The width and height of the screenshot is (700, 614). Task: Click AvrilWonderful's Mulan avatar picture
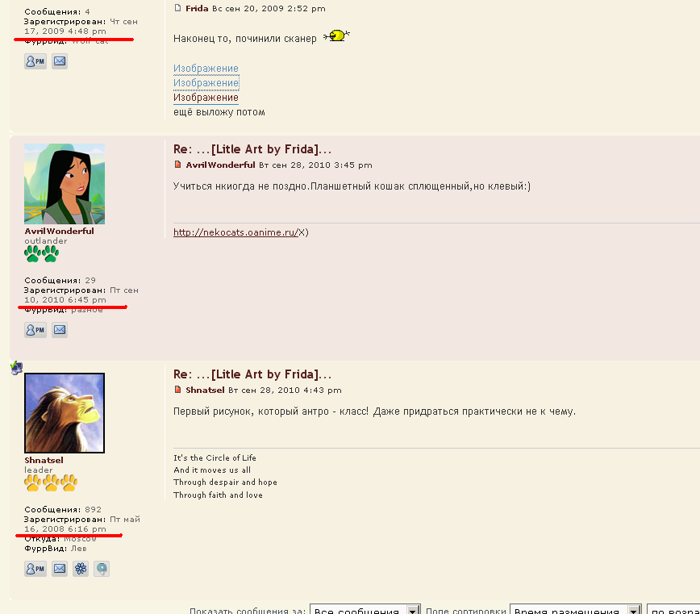tap(65, 184)
